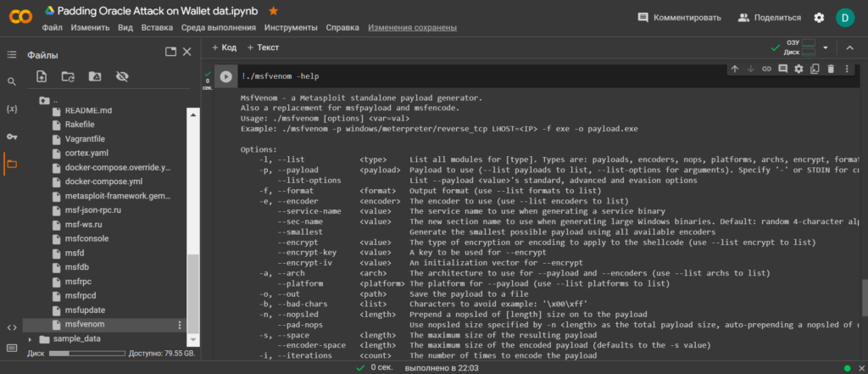Viewport: 868px width, 374px height.
Task: Open the Инструменты menu
Action: point(292,28)
